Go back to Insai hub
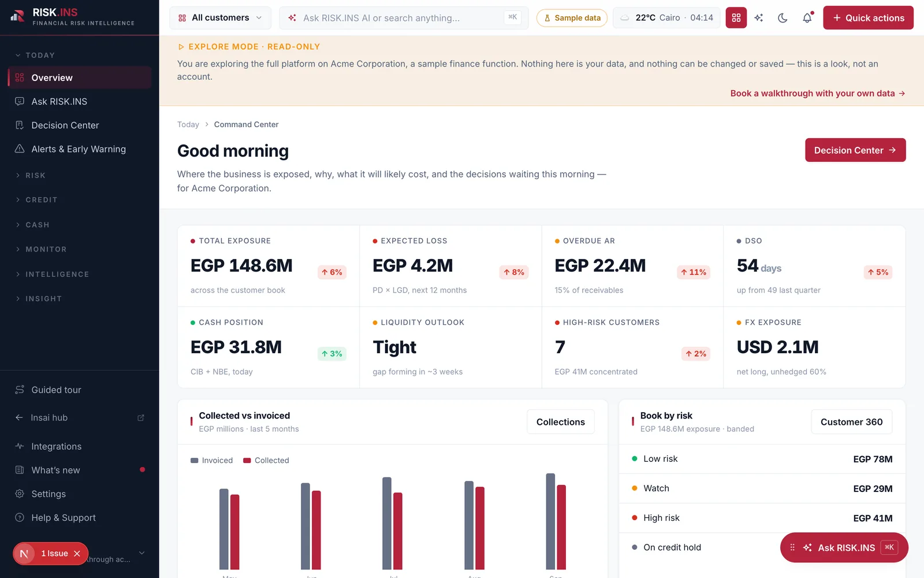 point(49,417)
